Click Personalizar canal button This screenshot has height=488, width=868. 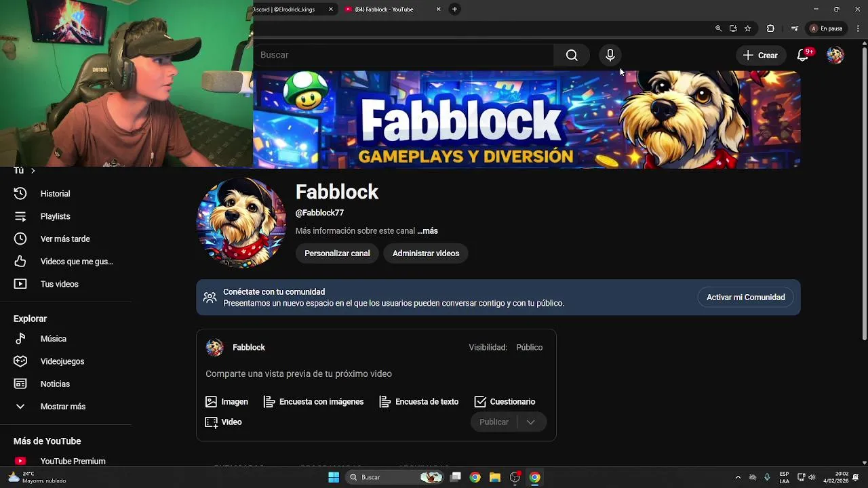(337, 253)
